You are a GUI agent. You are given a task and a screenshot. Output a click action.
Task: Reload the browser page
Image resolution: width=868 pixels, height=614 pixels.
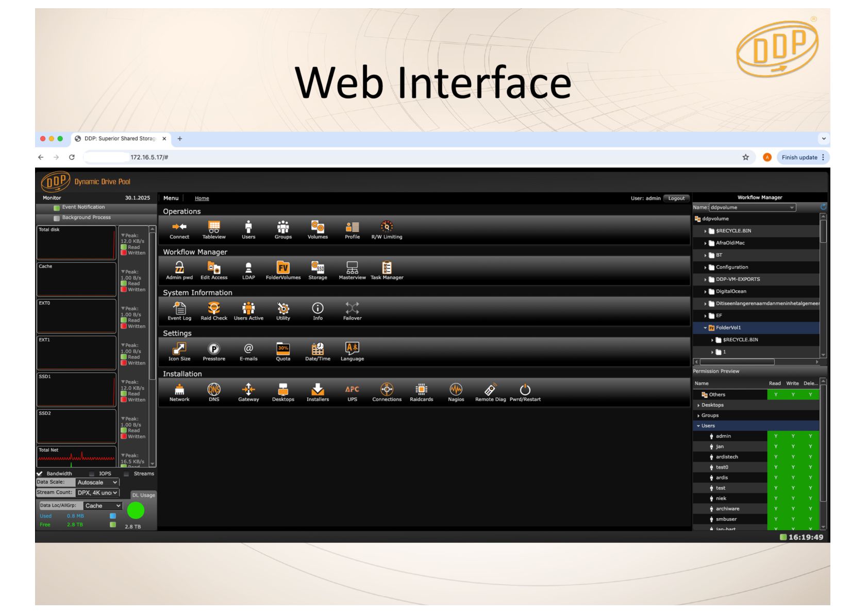click(x=72, y=157)
